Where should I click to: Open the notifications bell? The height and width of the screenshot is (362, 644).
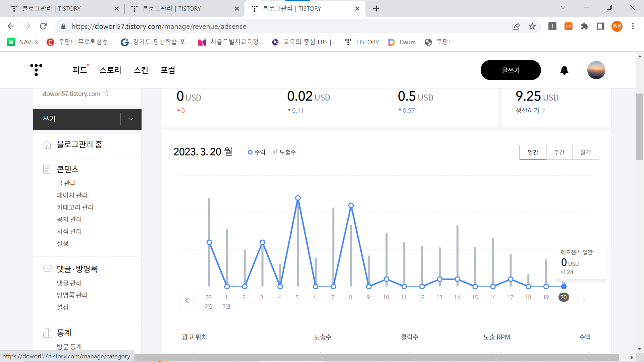(x=564, y=70)
